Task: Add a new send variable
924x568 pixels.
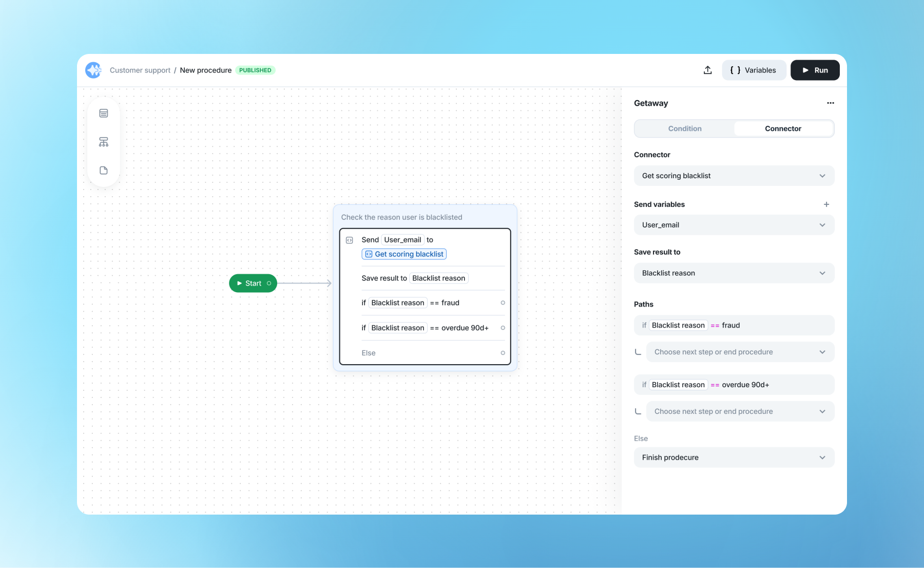Action: coord(826,204)
